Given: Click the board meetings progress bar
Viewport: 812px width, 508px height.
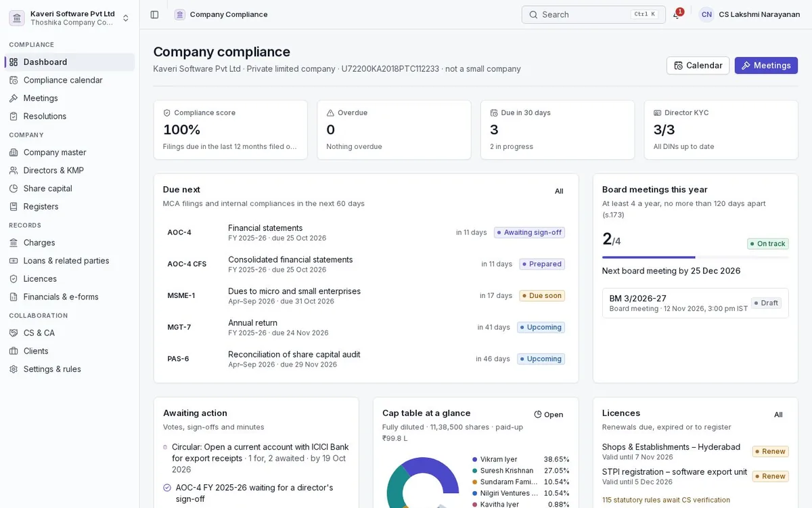Looking at the screenshot, I should point(695,257).
